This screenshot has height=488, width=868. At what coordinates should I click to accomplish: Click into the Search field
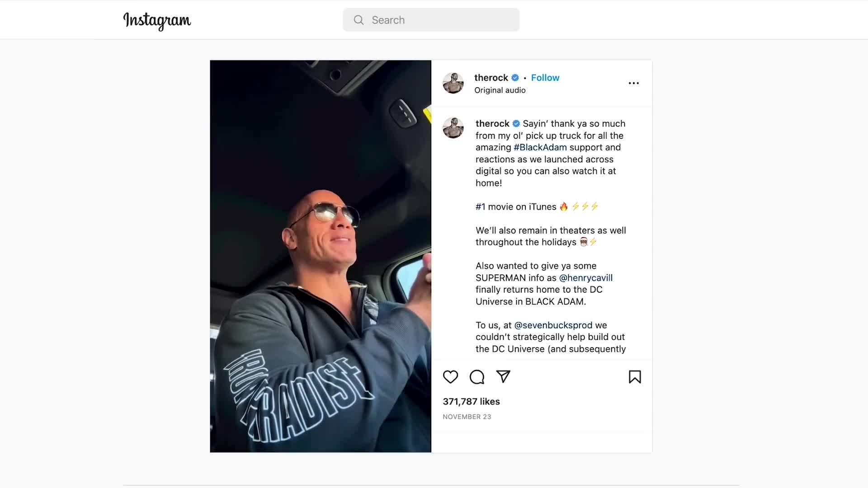coord(431,20)
